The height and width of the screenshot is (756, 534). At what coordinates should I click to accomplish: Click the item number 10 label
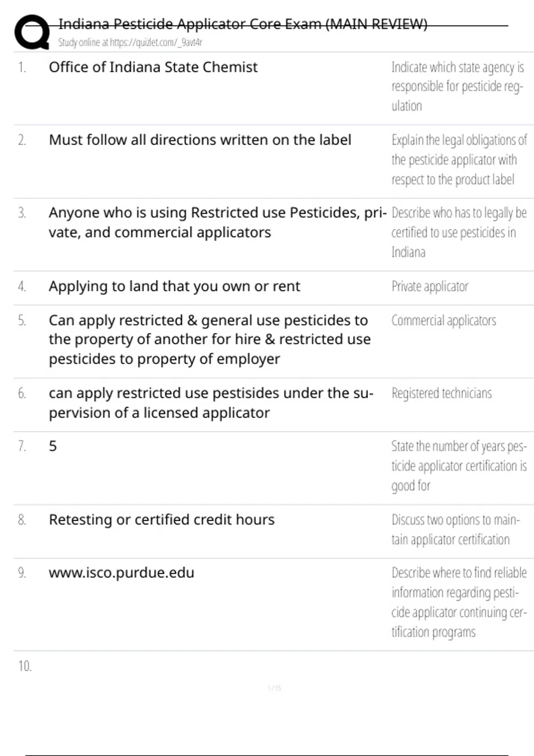25,666
